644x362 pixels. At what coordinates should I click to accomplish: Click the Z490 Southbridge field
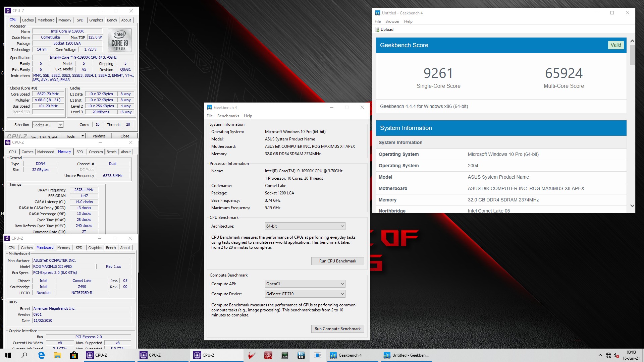[x=82, y=287]
